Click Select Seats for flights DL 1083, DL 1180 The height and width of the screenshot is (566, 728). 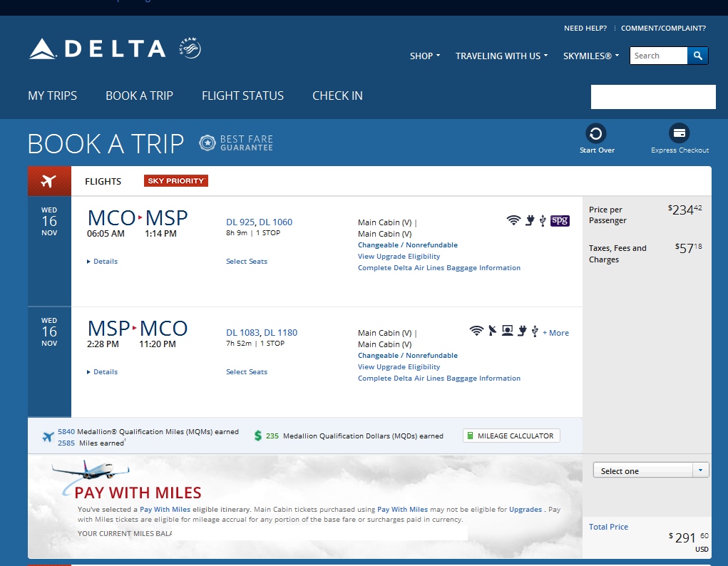pos(247,372)
